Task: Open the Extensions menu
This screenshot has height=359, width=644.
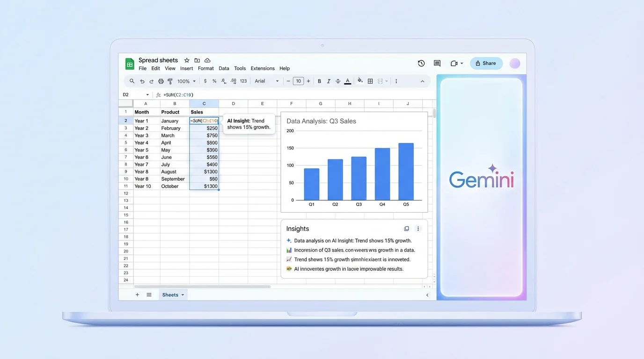Action: coord(263,68)
